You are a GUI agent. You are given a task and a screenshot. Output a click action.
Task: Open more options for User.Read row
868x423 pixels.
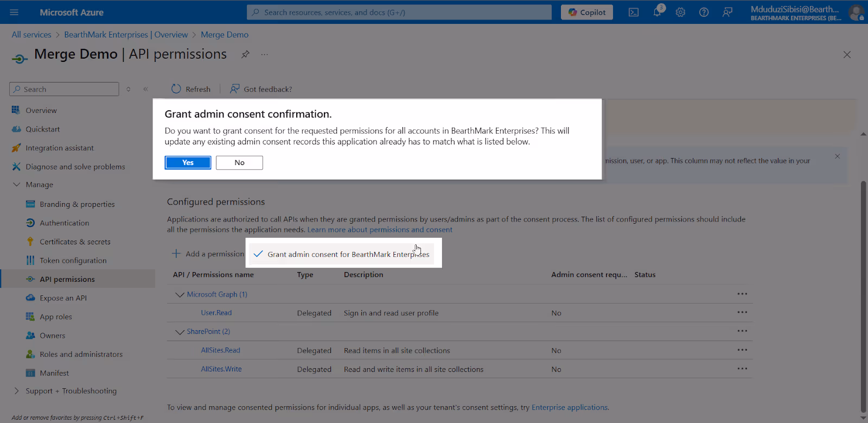coord(742,312)
